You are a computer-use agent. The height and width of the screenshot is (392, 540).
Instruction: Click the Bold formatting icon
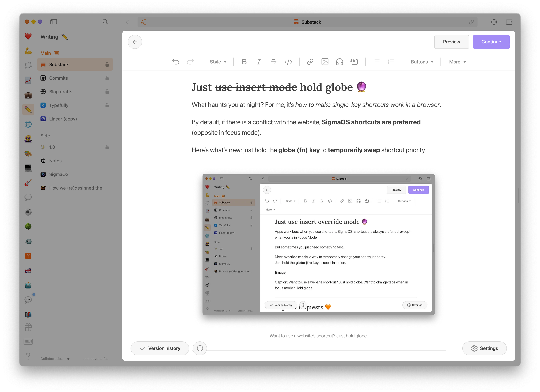pyautogui.click(x=244, y=62)
